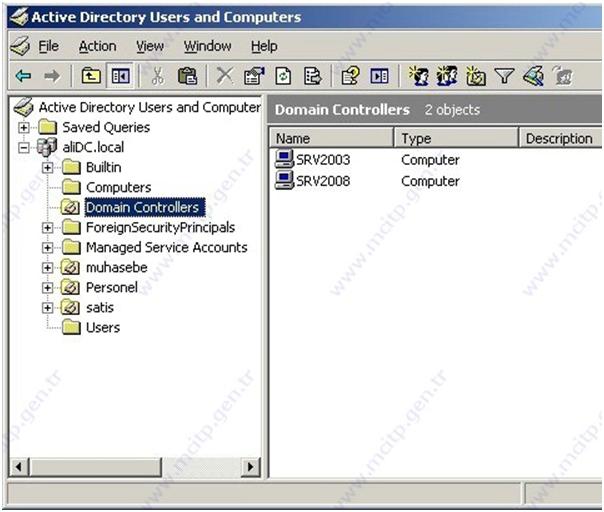This screenshot has width=604, height=512.
Task: Click the Filter funnel icon
Action: (x=504, y=76)
